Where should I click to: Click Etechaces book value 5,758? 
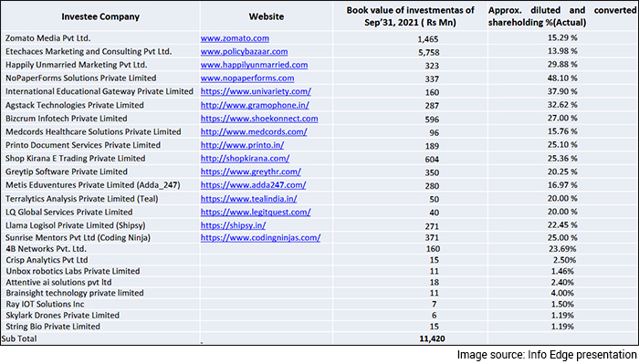tap(428, 53)
